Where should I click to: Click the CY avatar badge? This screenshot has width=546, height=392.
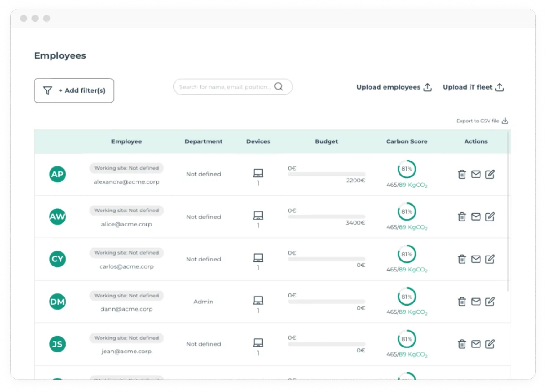57,259
